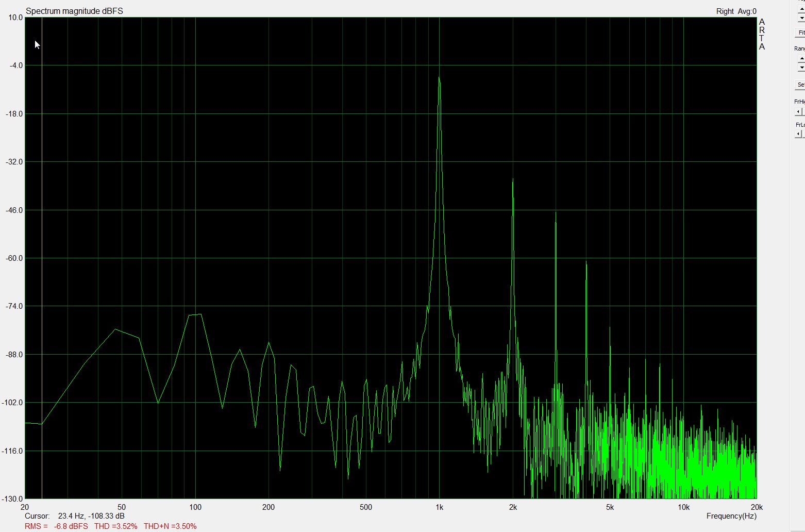The width and height of the screenshot is (805, 532).
Task: Increase Range with the up arrow stepper
Action: 801,59
